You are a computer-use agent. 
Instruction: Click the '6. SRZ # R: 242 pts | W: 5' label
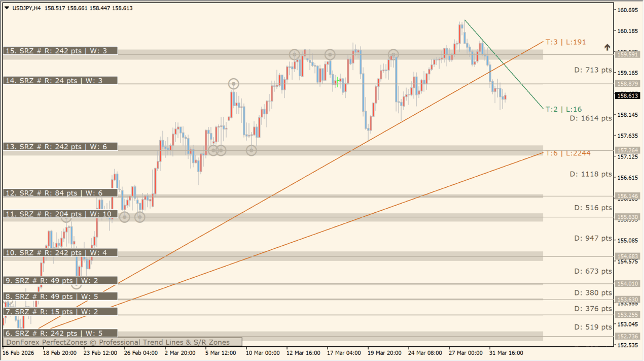tap(60, 333)
